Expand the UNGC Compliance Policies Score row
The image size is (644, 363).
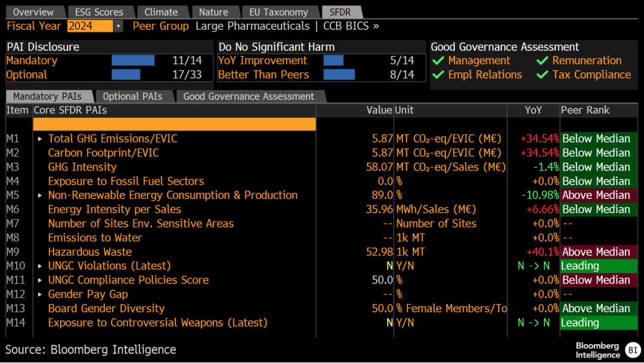click(40, 281)
